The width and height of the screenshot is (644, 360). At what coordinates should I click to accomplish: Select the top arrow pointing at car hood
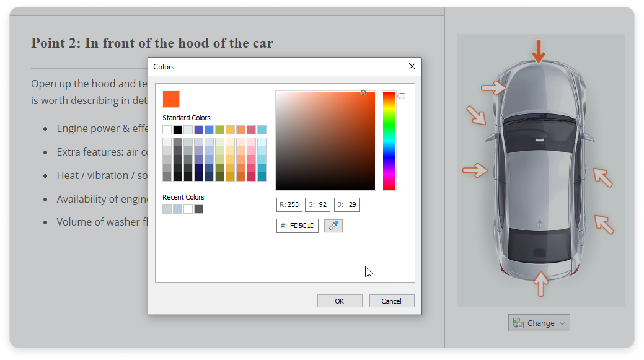(x=539, y=51)
